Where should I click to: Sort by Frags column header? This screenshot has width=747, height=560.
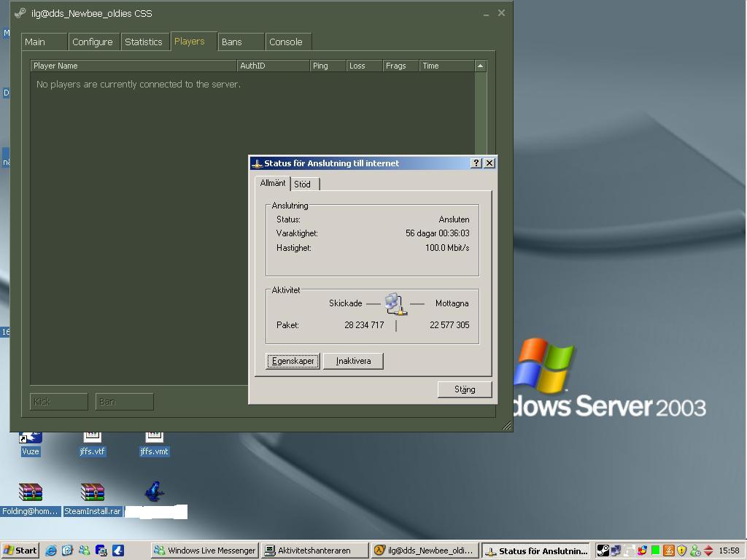click(x=401, y=66)
